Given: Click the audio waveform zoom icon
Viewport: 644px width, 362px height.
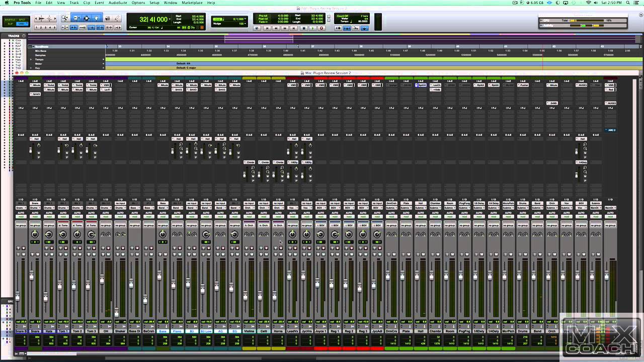Looking at the screenshot, I should (x=42, y=19).
